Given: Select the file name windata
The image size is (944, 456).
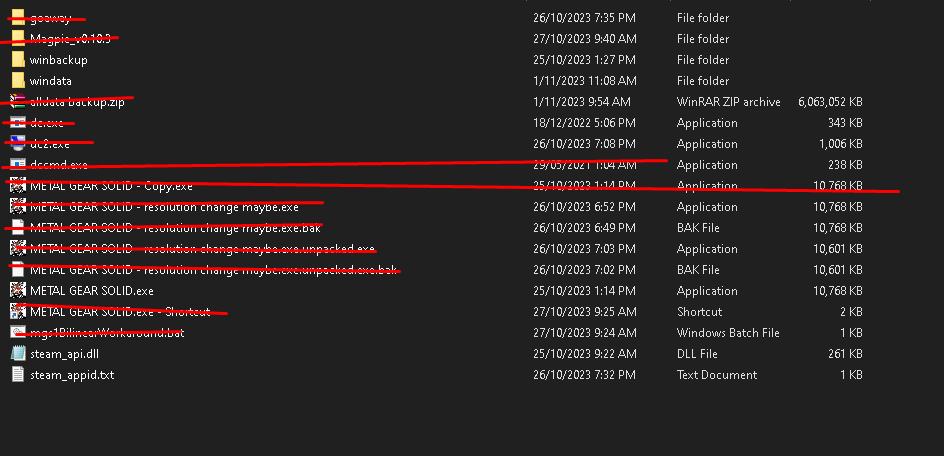Looking at the screenshot, I should pos(51,81).
